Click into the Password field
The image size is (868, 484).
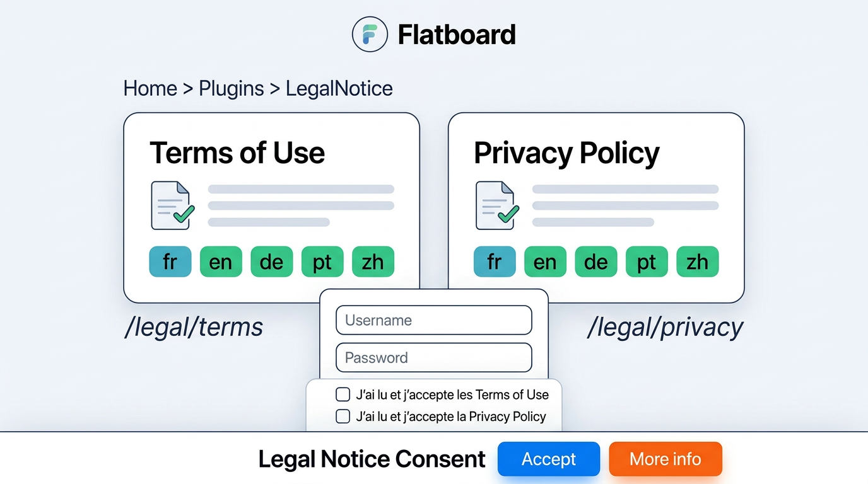point(434,357)
